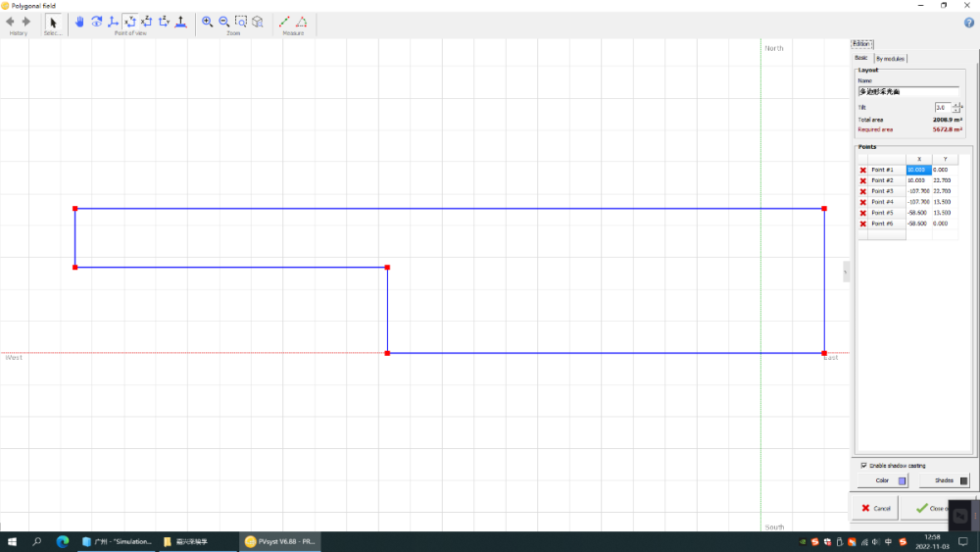Open the help question mark

tap(969, 23)
